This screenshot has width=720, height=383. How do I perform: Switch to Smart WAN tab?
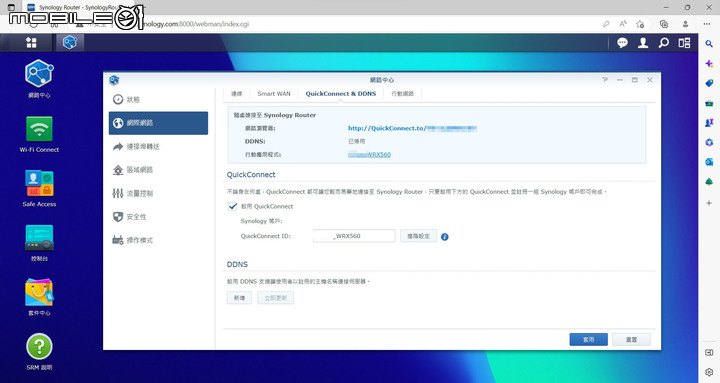(x=274, y=94)
